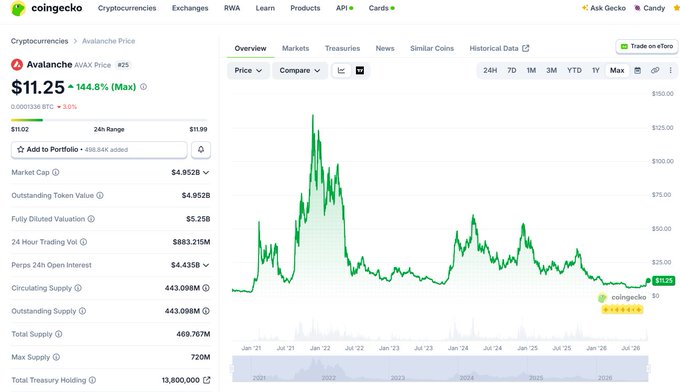Open the calendar date range picker icon
This screenshot has width=680, height=392.
click(x=638, y=70)
